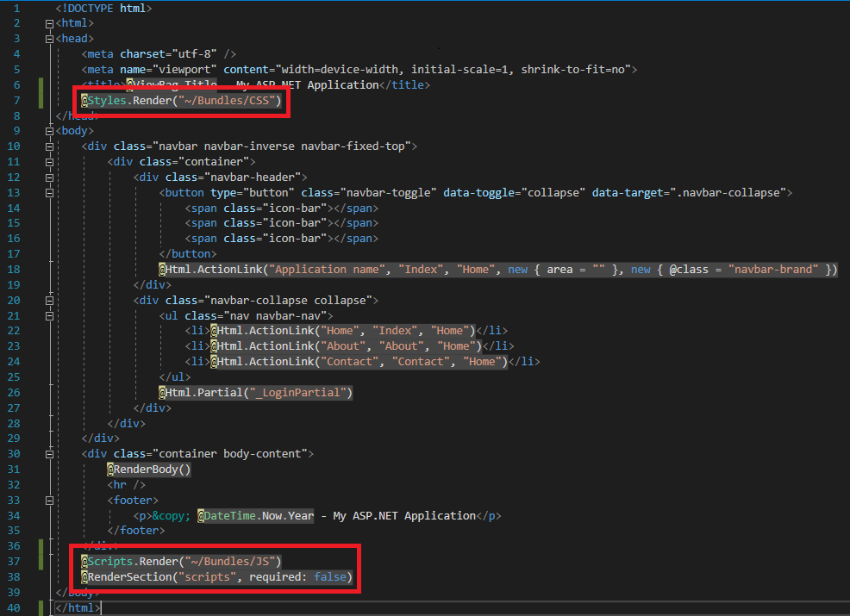Click the green change indicator next to line 37

point(40,560)
